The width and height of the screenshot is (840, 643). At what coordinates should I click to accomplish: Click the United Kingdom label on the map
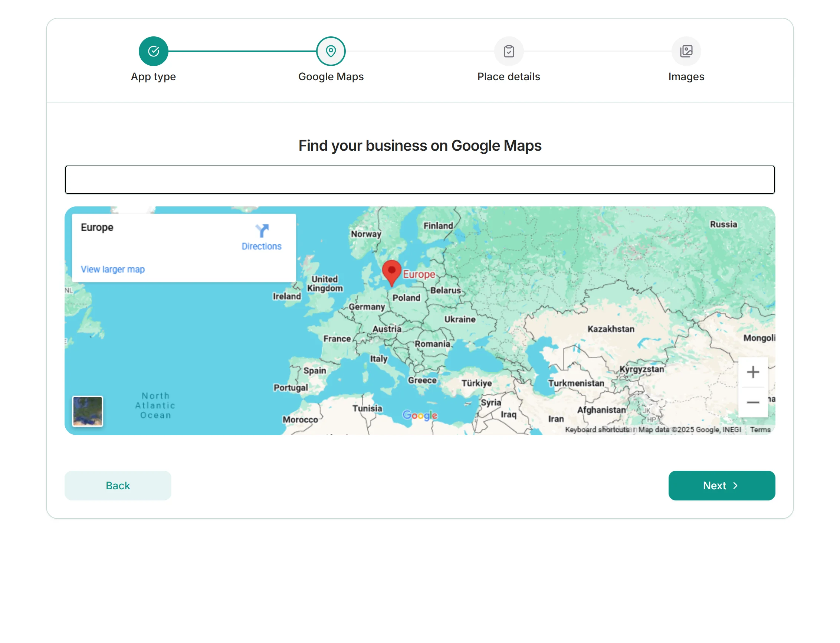pos(324,284)
